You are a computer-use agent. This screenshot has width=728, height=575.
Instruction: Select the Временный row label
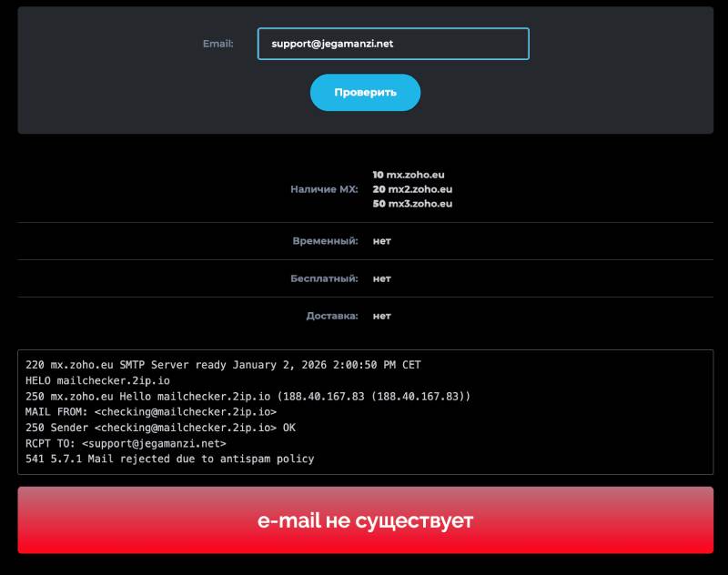(325, 241)
